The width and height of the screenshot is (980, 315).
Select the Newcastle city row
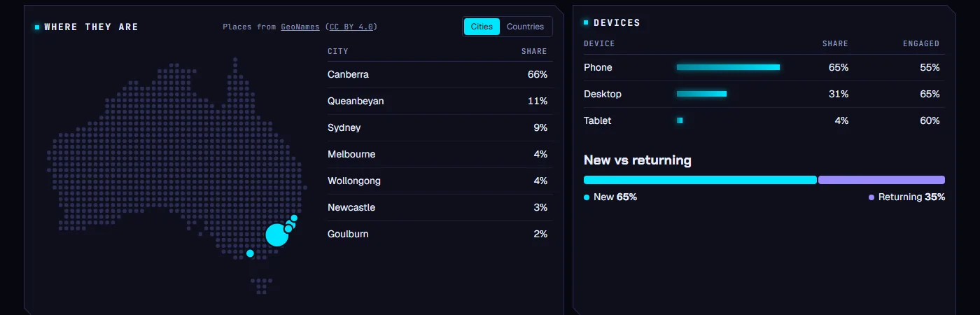440,207
